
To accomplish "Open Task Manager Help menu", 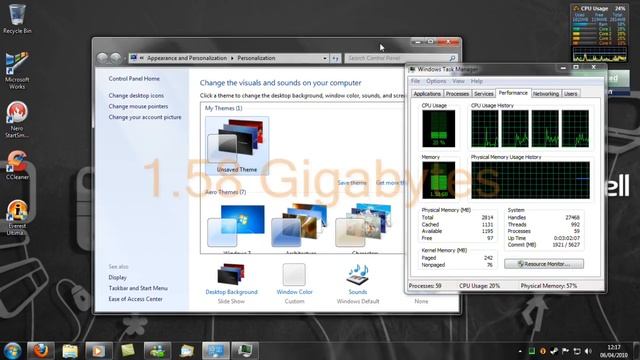I will point(476,81).
